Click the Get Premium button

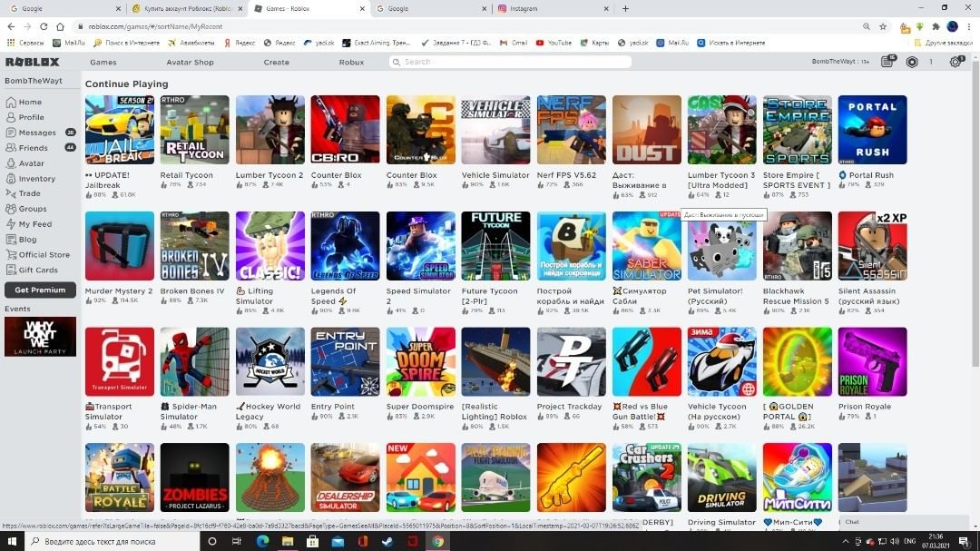[40, 290]
